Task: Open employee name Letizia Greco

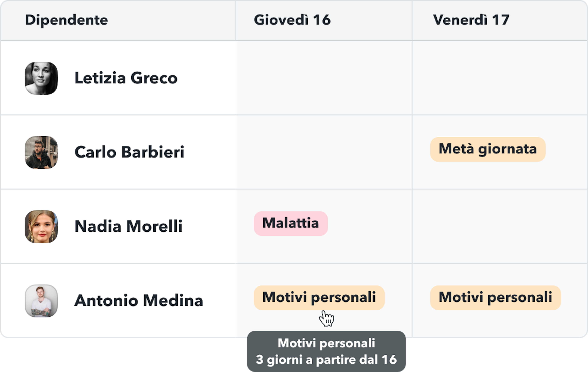Action: coord(126,78)
